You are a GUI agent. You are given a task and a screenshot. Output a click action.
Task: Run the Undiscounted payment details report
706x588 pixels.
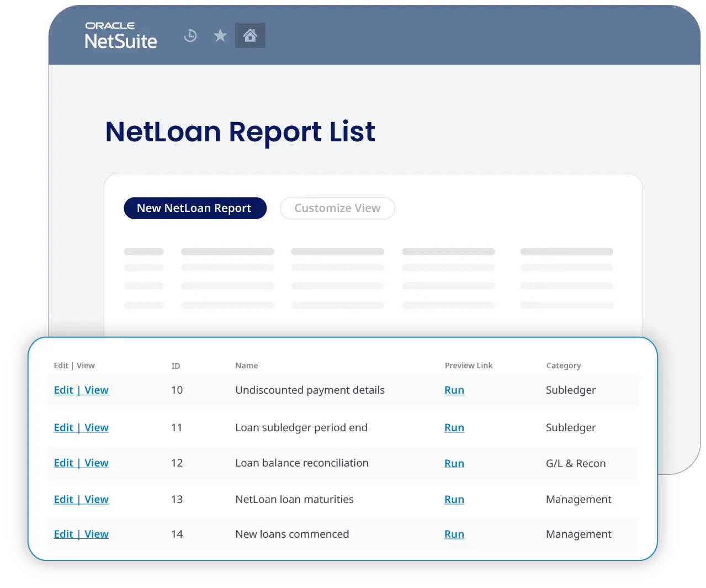click(x=454, y=390)
